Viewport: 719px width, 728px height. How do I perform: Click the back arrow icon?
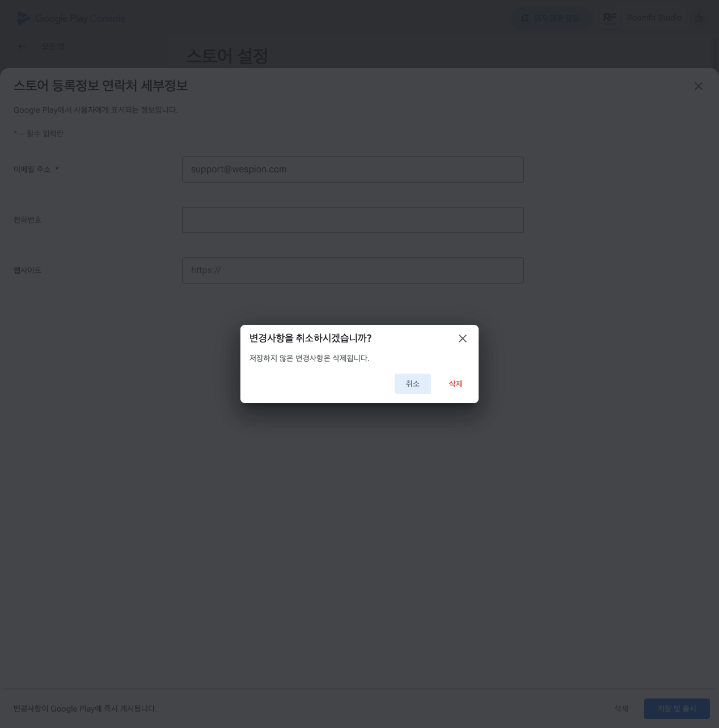tap(22, 46)
